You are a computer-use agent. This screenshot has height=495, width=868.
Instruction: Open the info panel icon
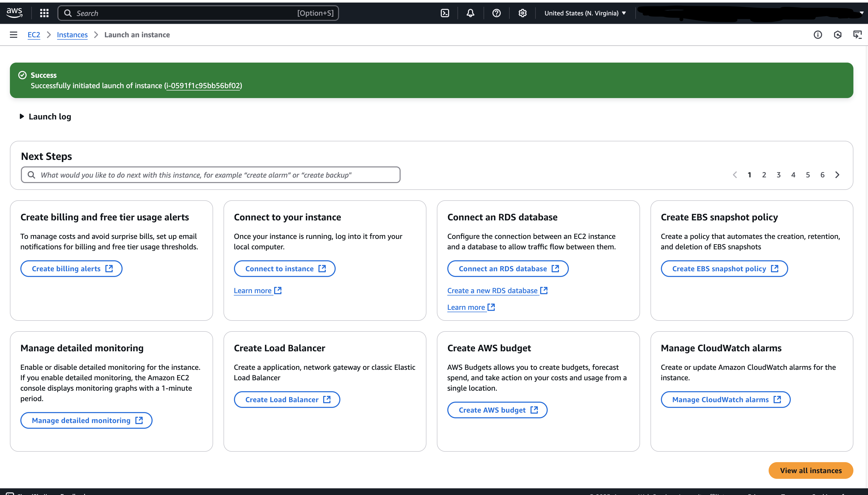[x=818, y=35]
